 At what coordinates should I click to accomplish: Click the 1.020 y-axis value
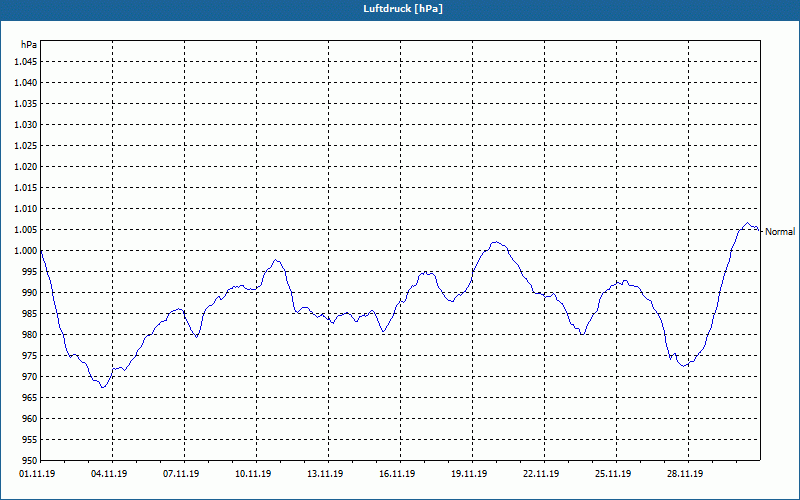click(x=26, y=166)
